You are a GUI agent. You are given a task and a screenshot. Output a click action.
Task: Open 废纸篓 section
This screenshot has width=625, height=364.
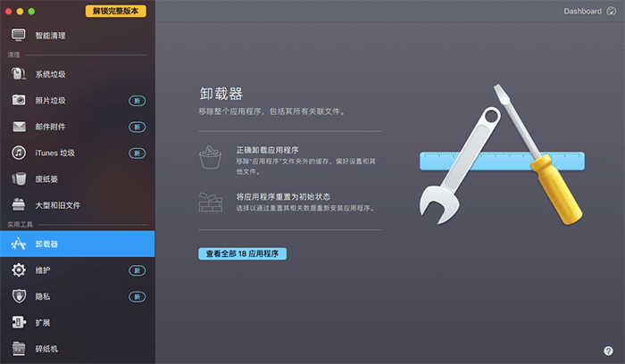coord(78,178)
